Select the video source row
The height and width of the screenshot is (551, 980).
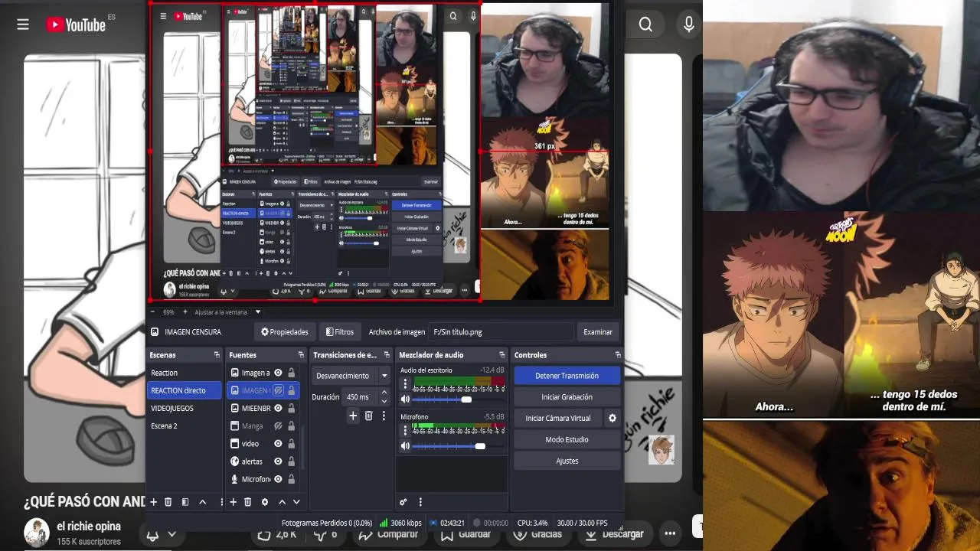(x=263, y=444)
